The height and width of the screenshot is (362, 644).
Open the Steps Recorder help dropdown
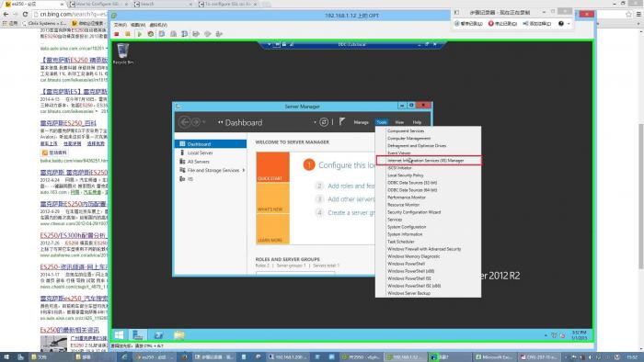569,24
